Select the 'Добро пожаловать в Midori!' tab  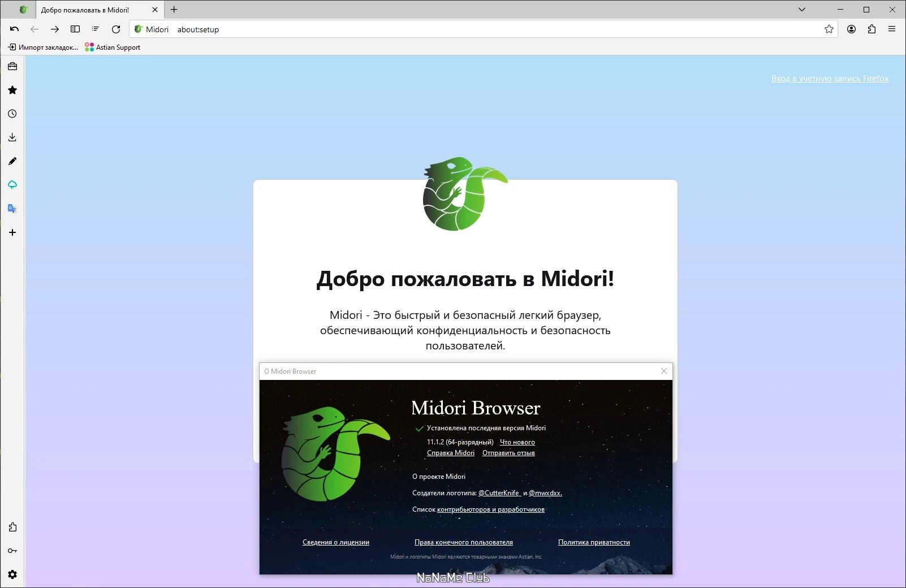(100, 10)
